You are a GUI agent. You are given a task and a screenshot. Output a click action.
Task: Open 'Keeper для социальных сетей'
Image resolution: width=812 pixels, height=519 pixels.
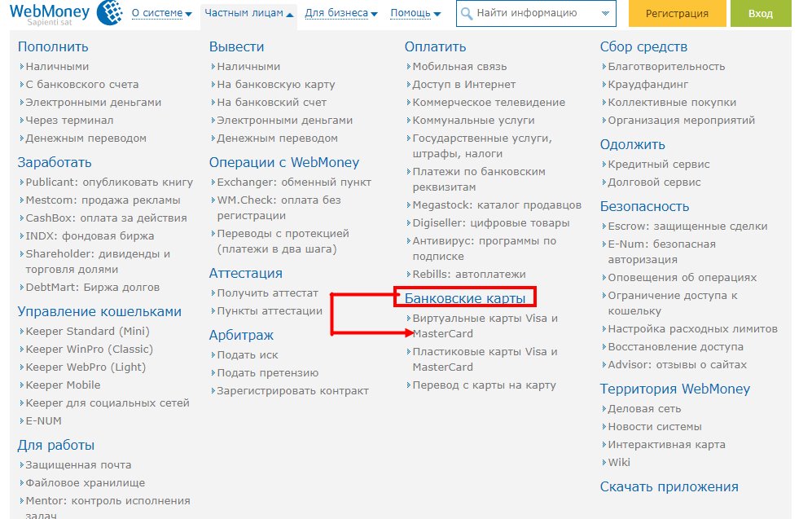108,403
